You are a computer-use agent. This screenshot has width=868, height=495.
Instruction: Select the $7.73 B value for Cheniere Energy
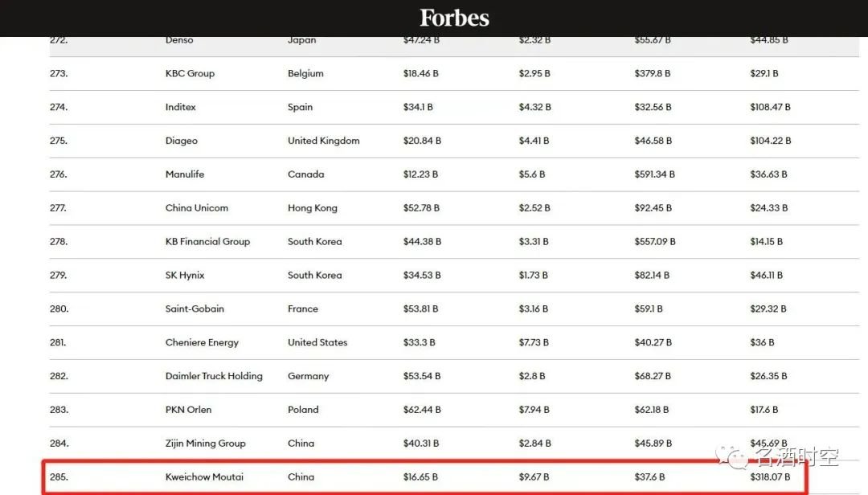534,343
